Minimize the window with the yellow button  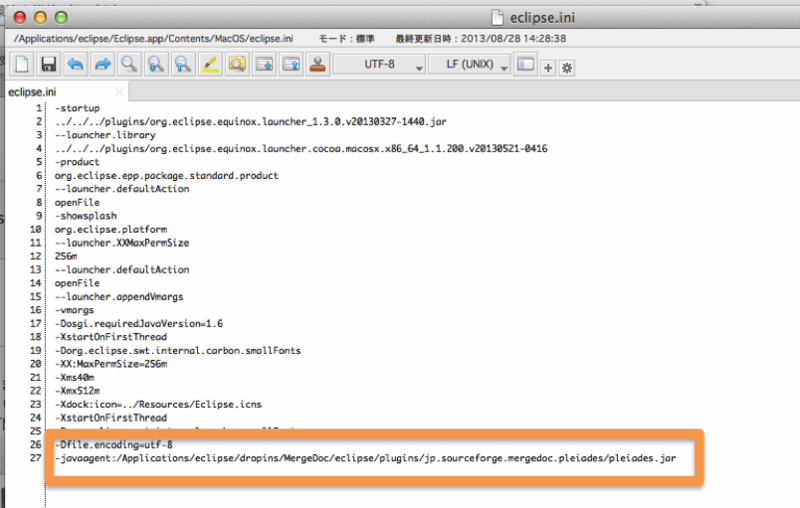40,18
